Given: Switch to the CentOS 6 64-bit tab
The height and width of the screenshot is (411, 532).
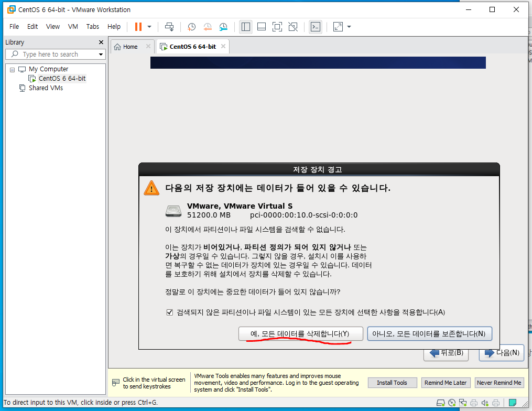Looking at the screenshot, I should 192,47.
